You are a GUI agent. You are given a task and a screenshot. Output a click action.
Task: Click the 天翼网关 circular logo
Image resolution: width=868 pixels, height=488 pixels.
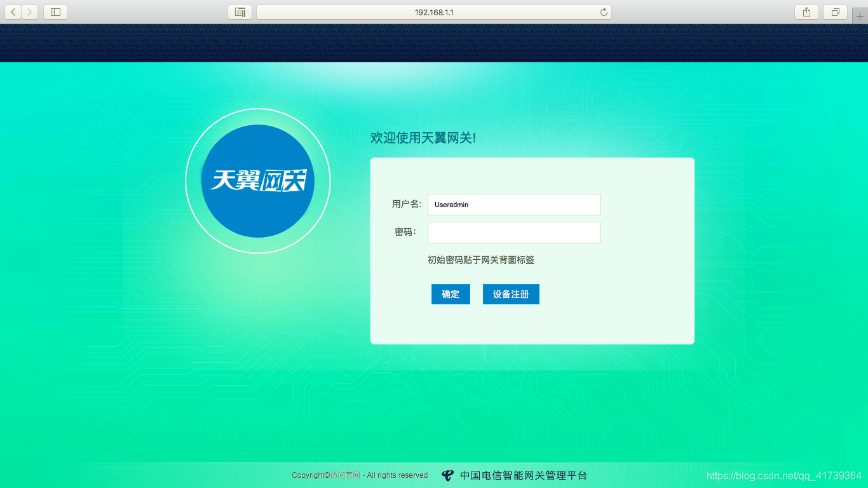(258, 181)
